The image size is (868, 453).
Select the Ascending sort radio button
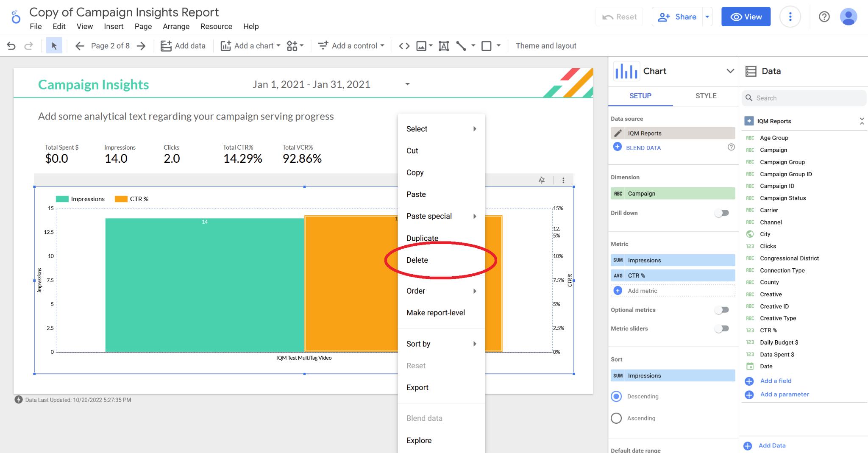(616, 418)
